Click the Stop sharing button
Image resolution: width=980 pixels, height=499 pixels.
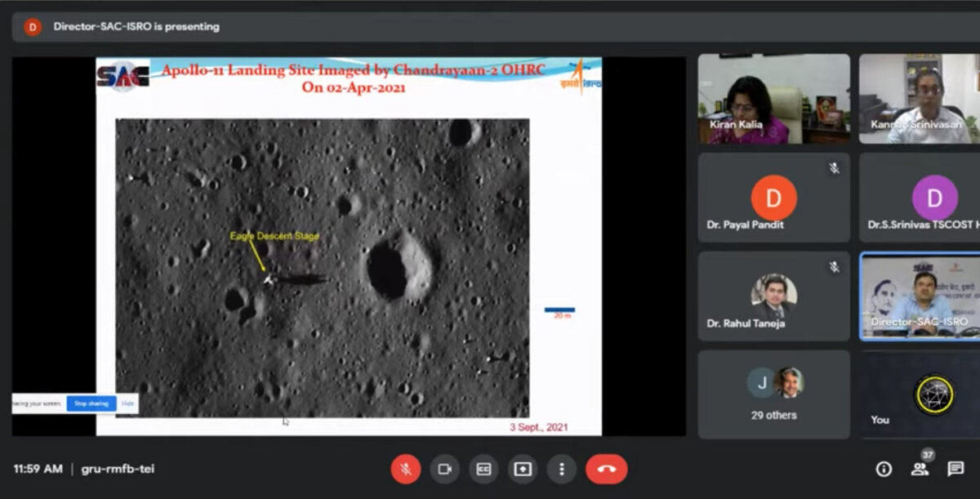[91, 403]
